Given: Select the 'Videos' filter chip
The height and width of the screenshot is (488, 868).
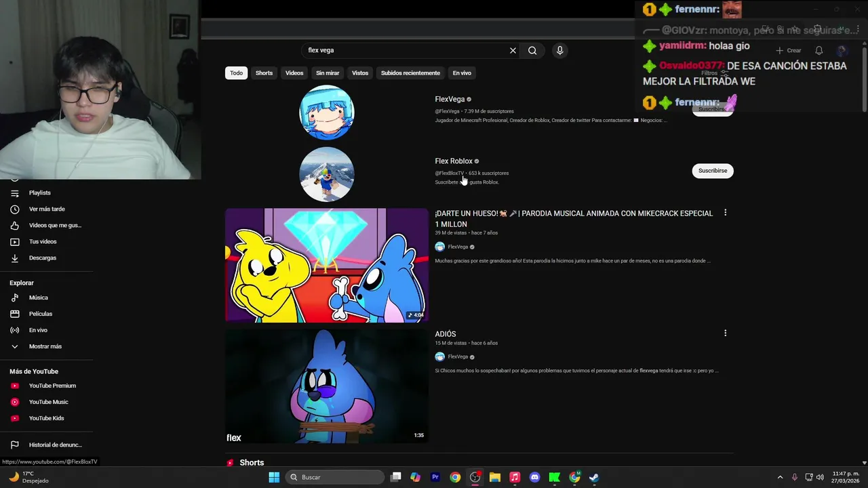Looking at the screenshot, I should click(x=294, y=73).
